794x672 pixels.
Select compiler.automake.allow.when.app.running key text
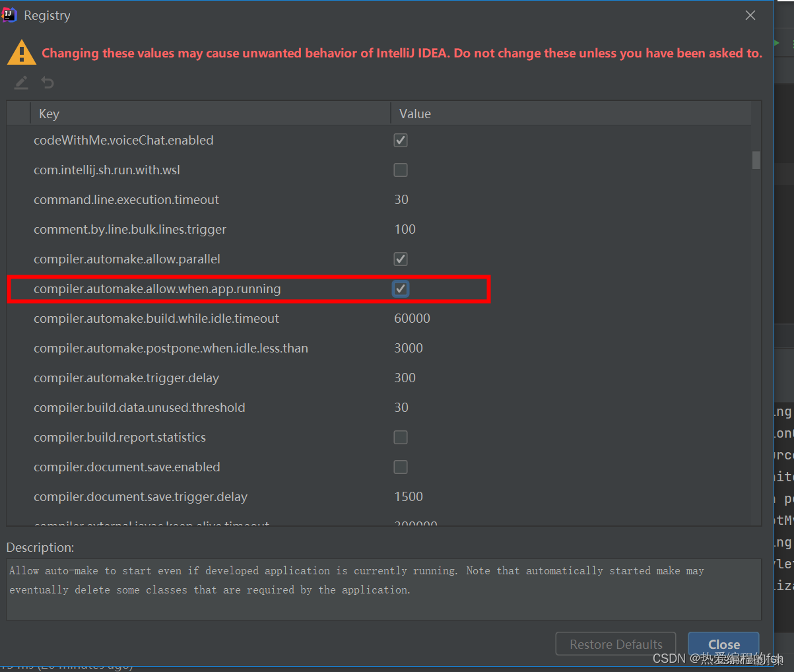(x=157, y=288)
